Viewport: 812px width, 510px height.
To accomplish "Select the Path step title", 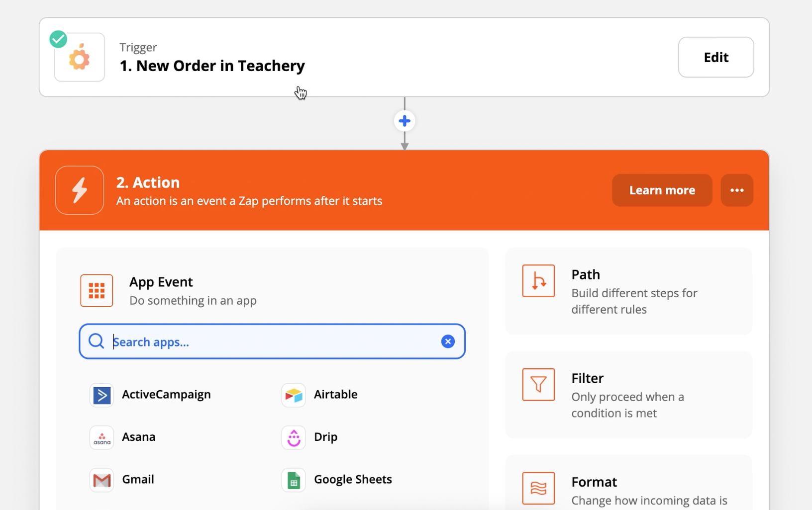I will (586, 275).
